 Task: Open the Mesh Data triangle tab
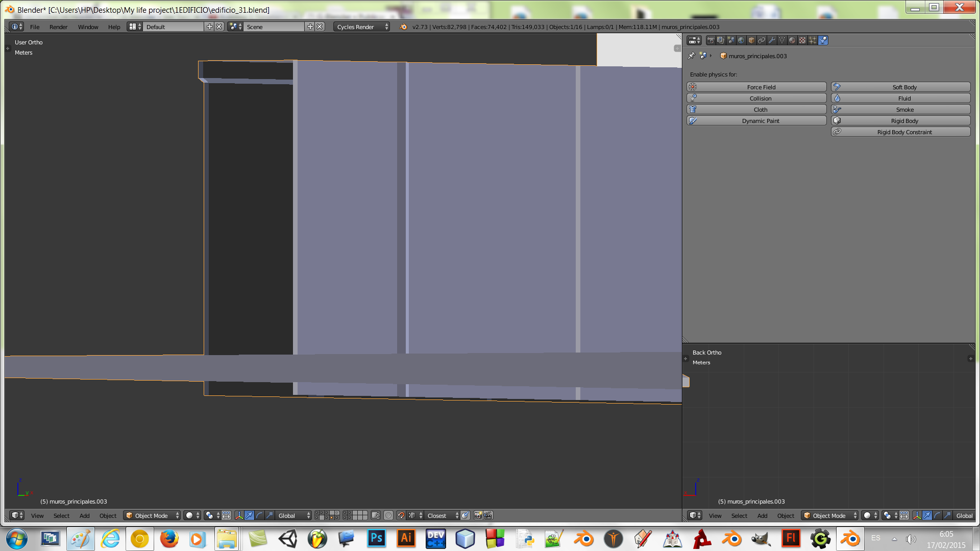tap(782, 40)
